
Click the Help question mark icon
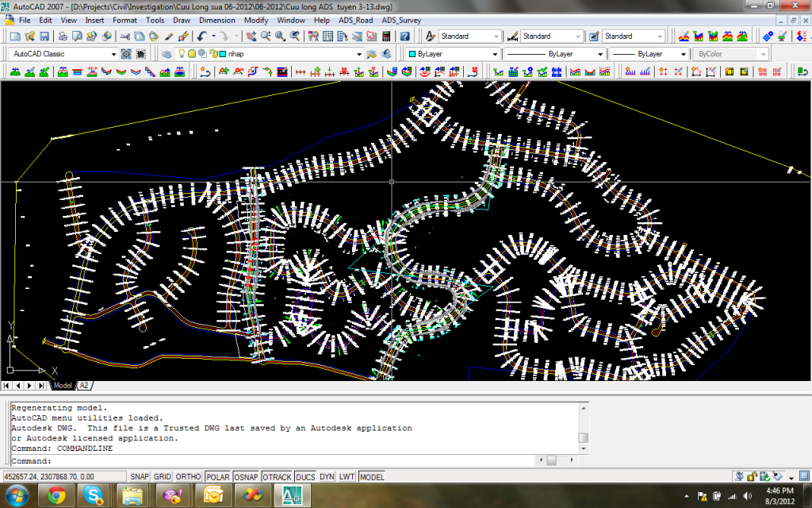tap(404, 37)
